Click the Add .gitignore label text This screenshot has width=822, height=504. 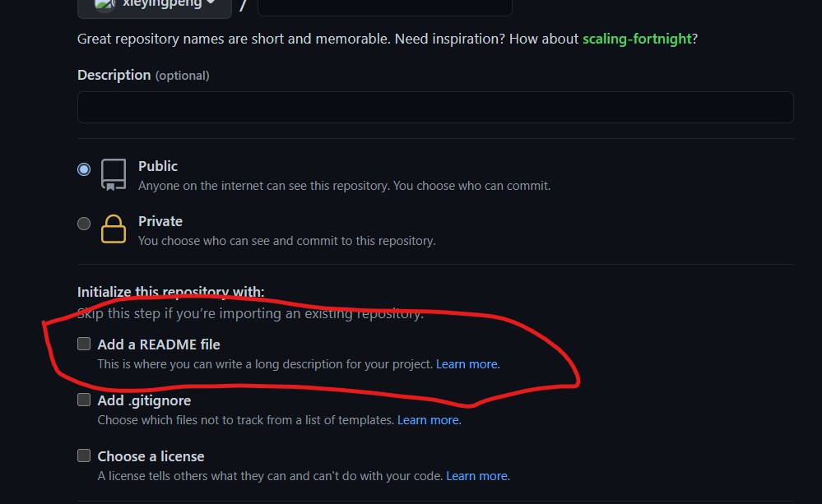(x=144, y=400)
